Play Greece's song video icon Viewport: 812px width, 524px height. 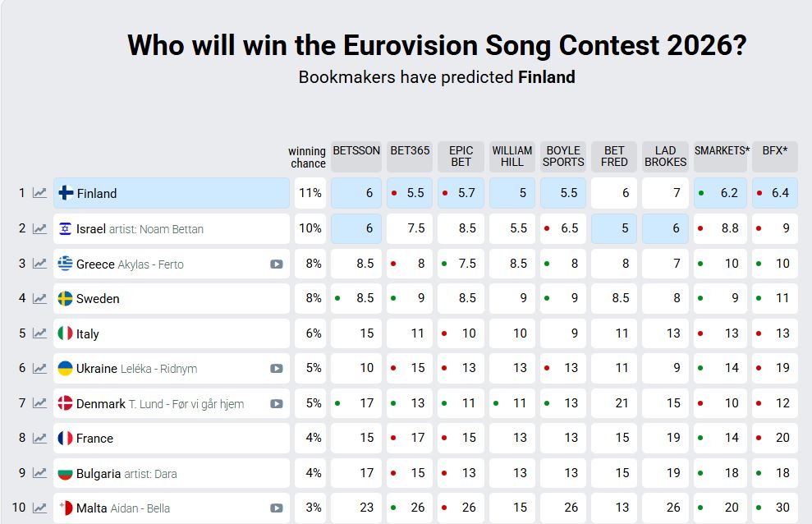pos(277,264)
